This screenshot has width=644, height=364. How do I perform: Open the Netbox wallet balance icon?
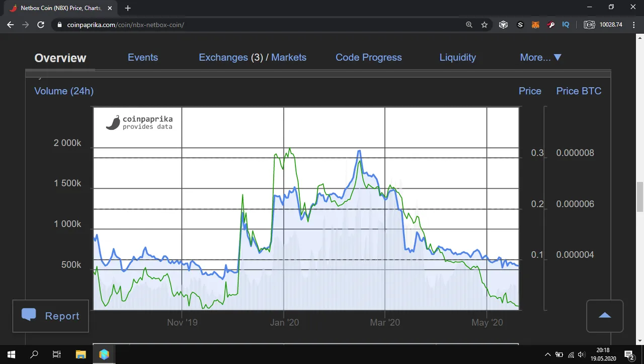[x=589, y=25]
